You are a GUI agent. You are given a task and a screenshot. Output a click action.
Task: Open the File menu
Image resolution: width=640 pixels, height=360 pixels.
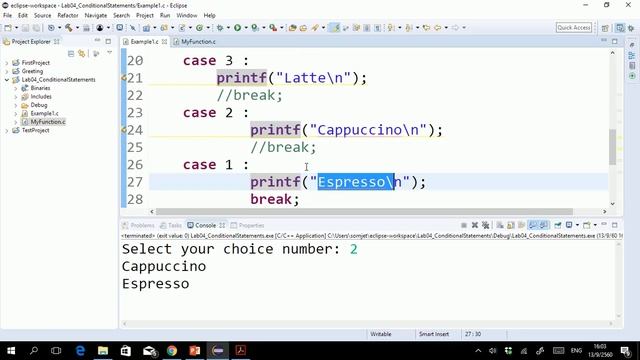(x=7, y=16)
